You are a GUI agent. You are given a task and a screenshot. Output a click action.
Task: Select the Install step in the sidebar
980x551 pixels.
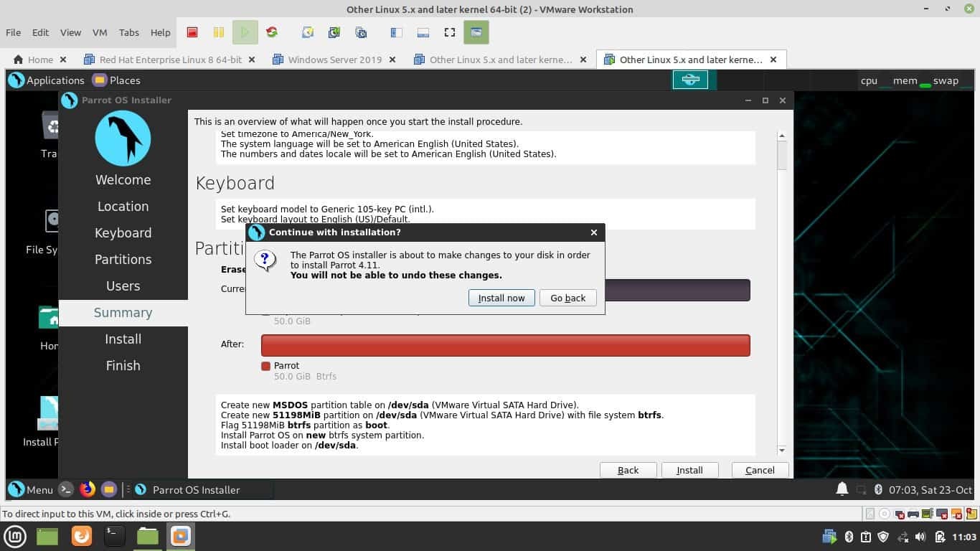pos(123,339)
